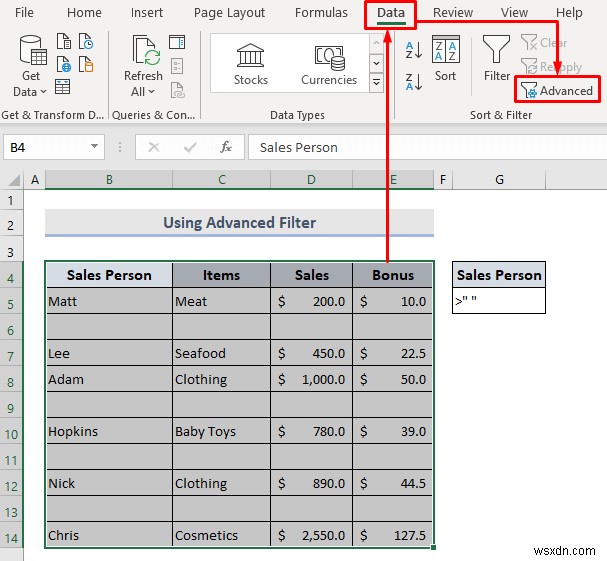Select the Stocks data type
This screenshot has width=607, height=561.
(251, 64)
